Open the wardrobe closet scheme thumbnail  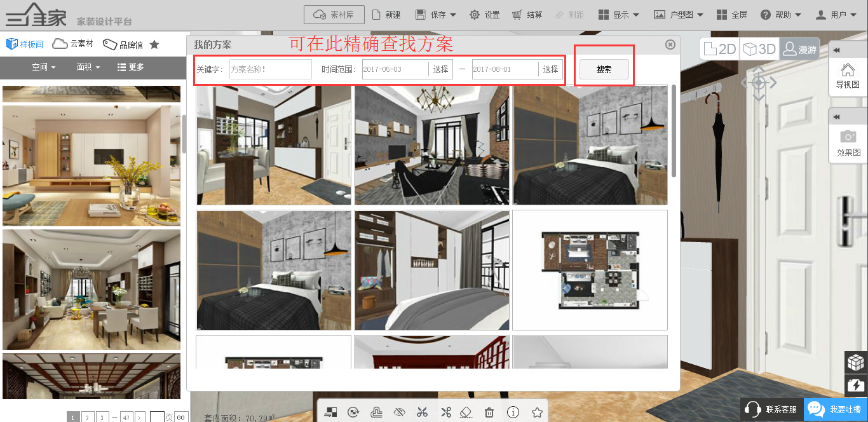pyautogui.click(x=432, y=270)
